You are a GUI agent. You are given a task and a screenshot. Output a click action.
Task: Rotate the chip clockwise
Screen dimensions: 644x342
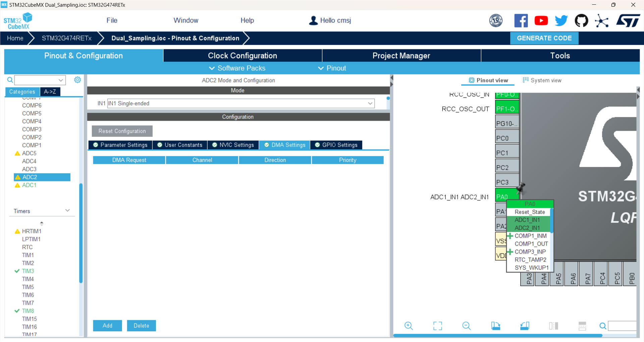(496, 326)
